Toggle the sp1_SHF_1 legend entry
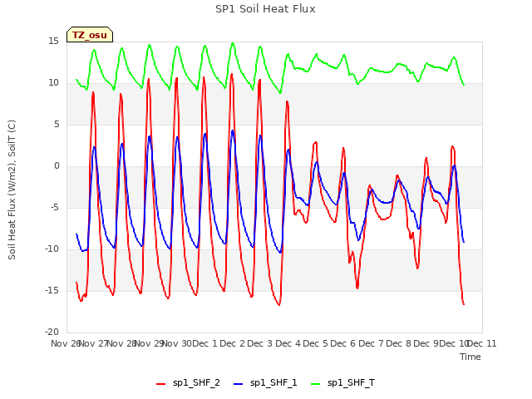 click(265, 383)
